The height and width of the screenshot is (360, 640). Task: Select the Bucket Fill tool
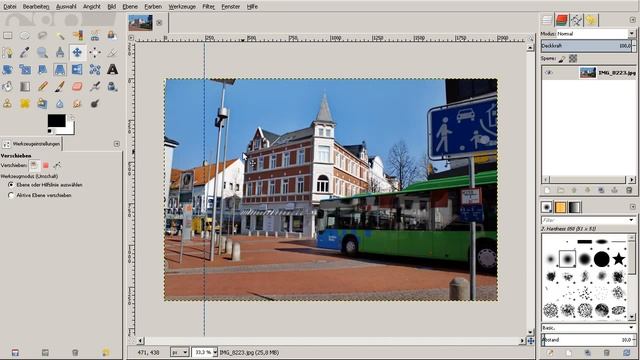pos(7,87)
